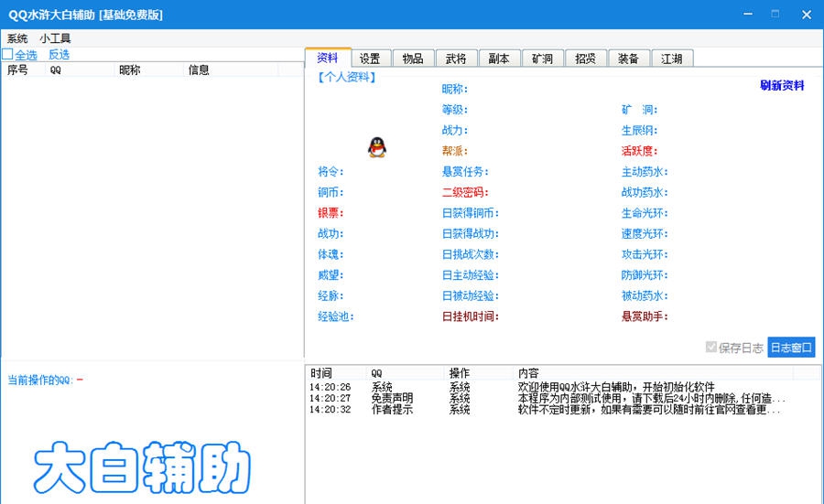This screenshot has height=504, width=824.
Task: Open the 系统 menu
Action: (x=17, y=38)
